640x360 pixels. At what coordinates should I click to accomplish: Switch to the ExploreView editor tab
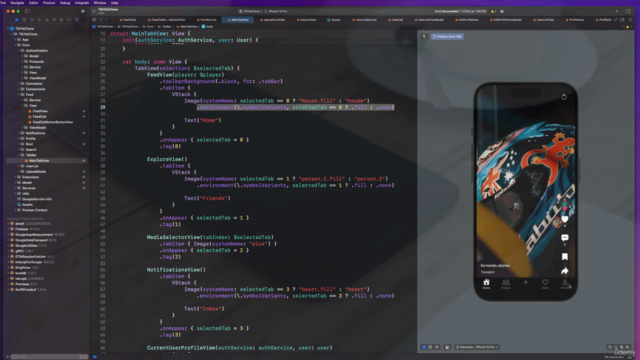(x=306, y=20)
